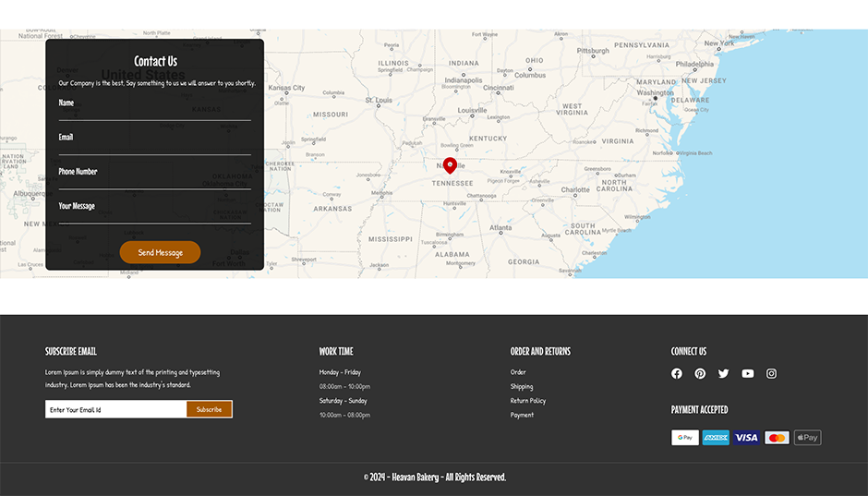Click the Apple Pay payment icon

[x=808, y=438]
